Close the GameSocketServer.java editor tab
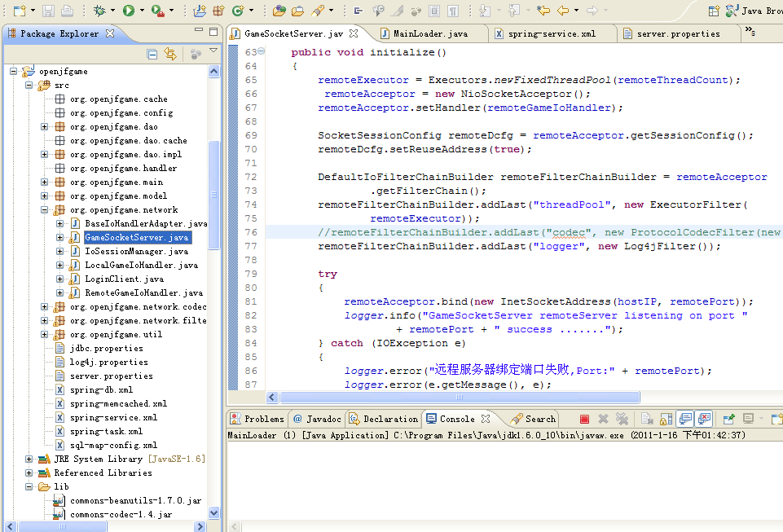This screenshot has height=532, width=783. pos(354,34)
